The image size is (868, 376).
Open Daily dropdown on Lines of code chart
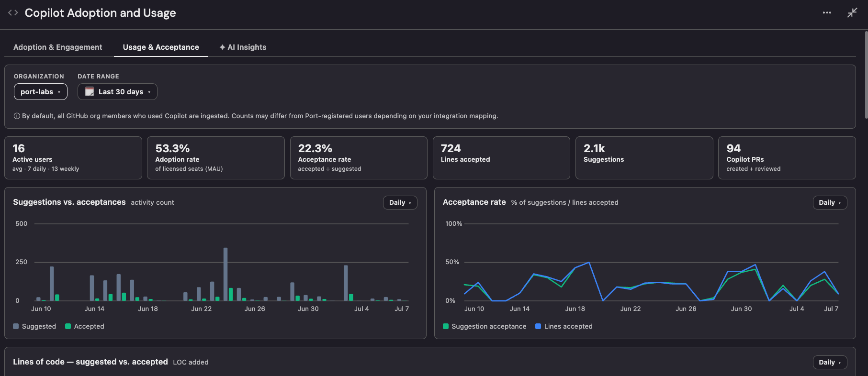830,362
